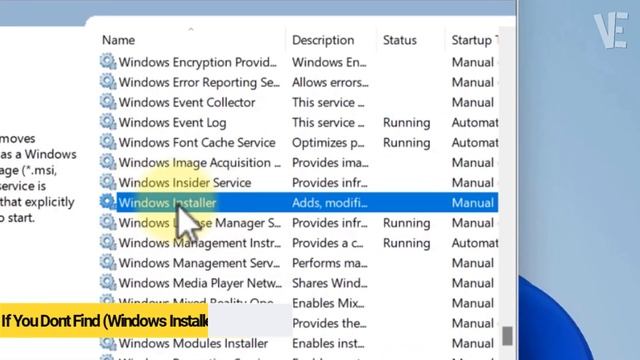Select Windows Modules Installer service name
This screenshot has height=360, width=640.
tap(193, 344)
